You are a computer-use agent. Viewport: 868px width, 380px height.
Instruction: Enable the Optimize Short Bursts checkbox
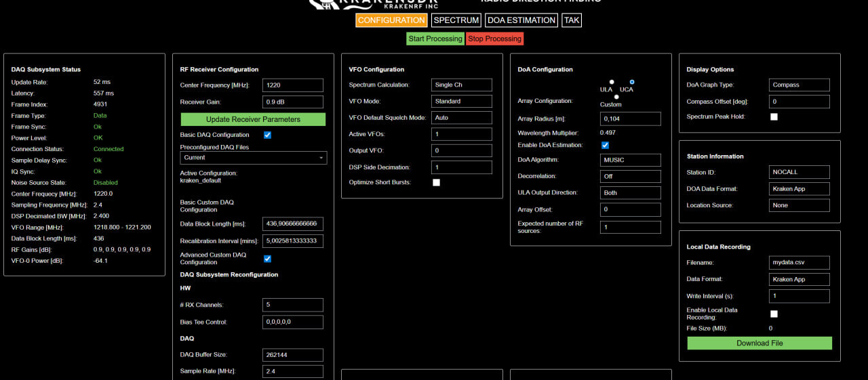pos(436,182)
